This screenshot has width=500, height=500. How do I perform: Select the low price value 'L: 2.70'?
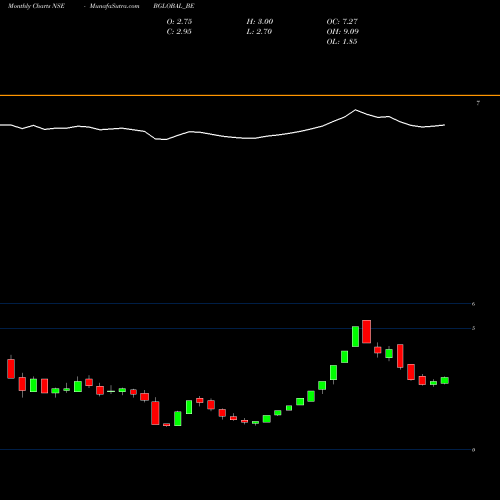pyautogui.click(x=259, y=32)
